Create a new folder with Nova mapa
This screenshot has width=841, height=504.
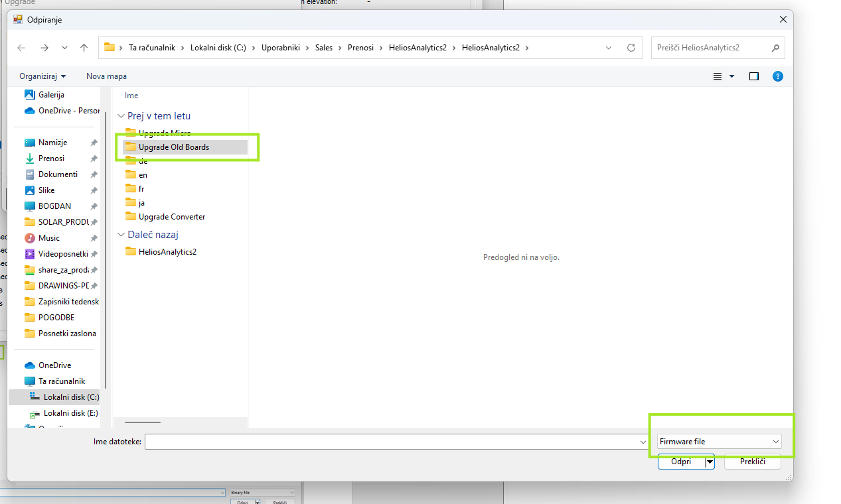(106, 76)
